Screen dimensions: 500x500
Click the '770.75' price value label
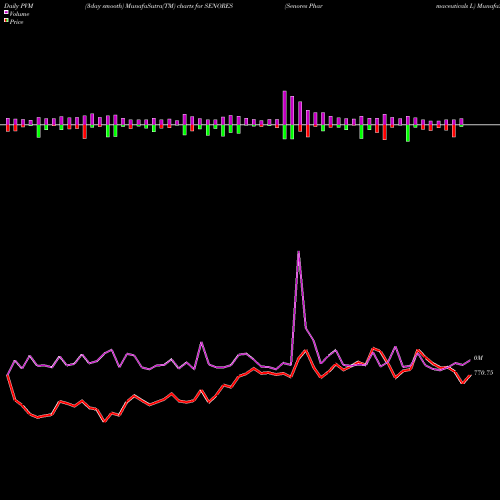point(483,373)
